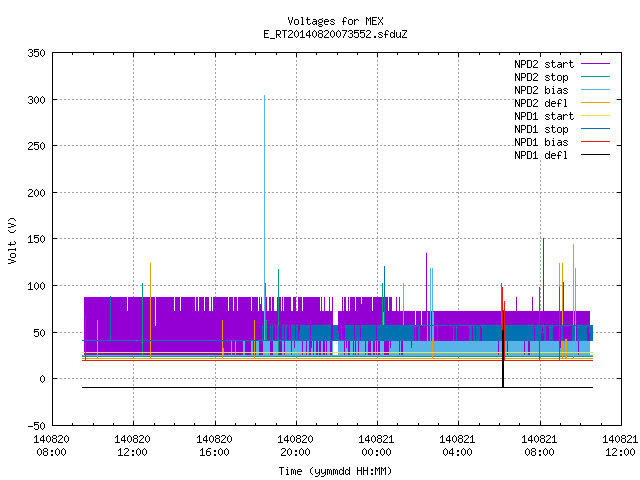Screen dimensions: 640x480
Task: Click the yellow NPD1 start legend line
Action: click(x=595, y=116)
